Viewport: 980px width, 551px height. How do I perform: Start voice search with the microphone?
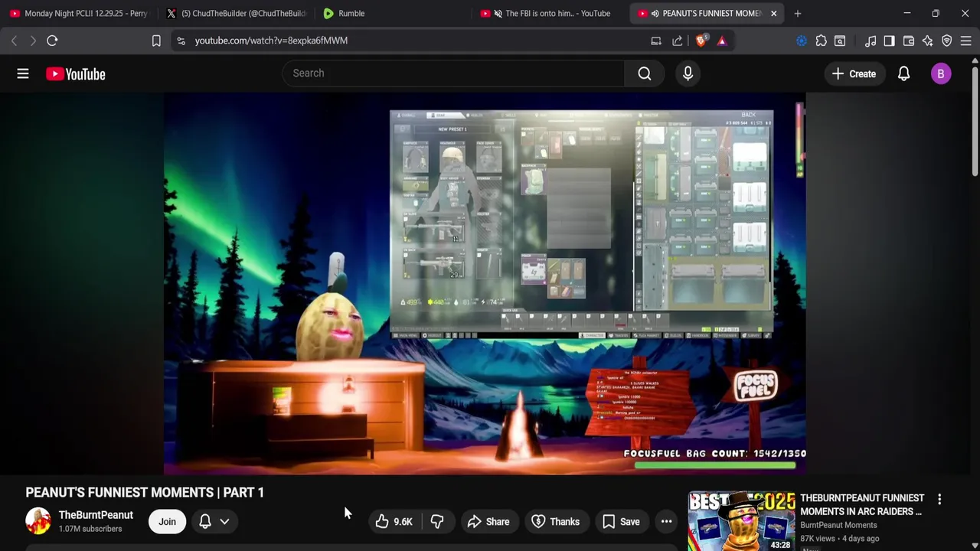[x=688, y=73]
